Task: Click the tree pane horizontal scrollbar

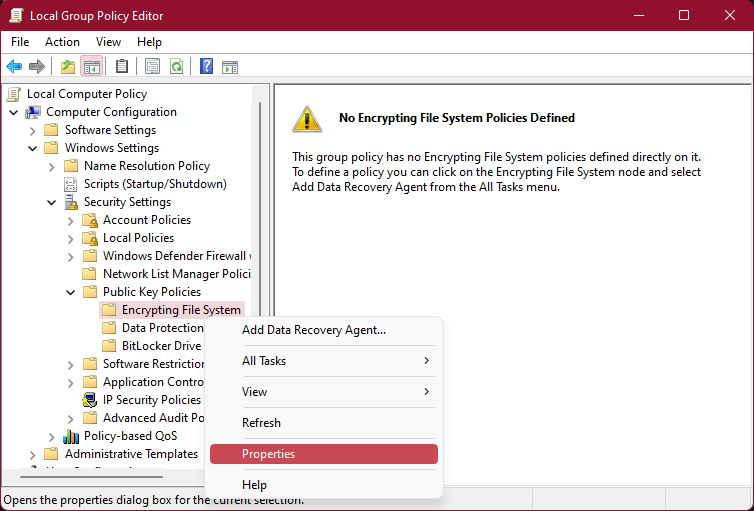Action: tap(91, 477)
